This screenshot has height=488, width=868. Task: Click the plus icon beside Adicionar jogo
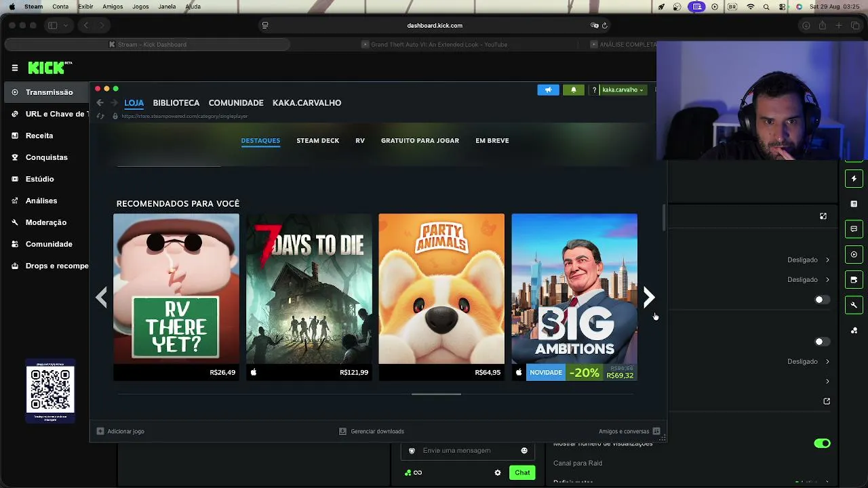click(x=100, y=431)
